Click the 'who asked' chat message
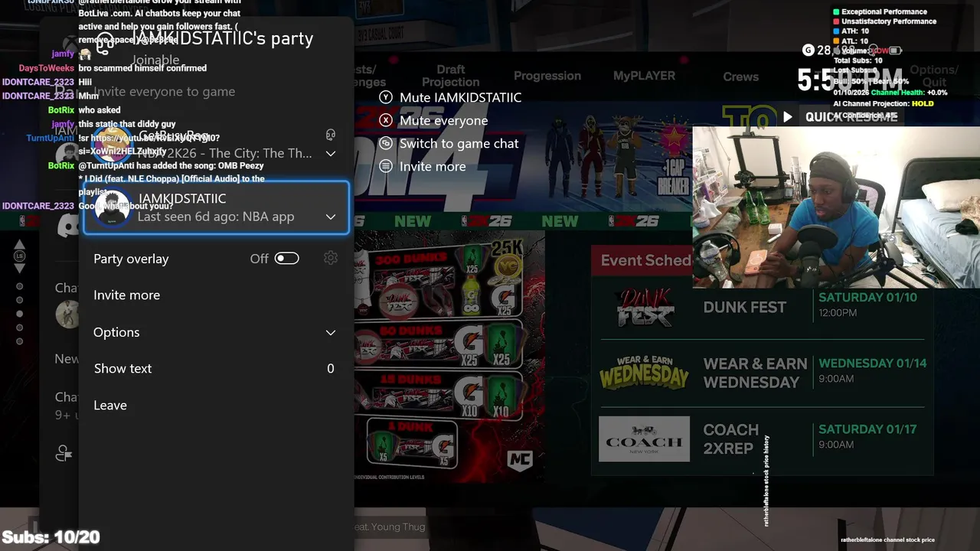The image size is (980, 551). pos(100,110)
